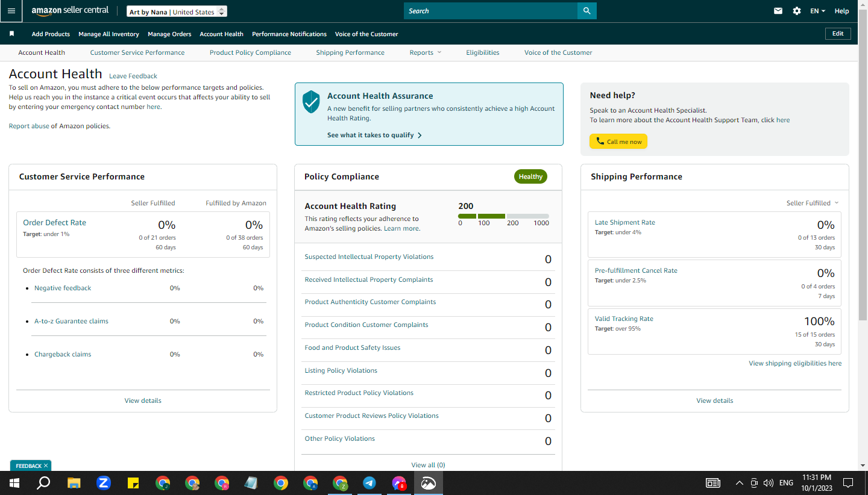Click the Edit button for navigation shortcuts
Image resolution: width=868 pixels, height=495 pixels.
(x=838, y=34)
